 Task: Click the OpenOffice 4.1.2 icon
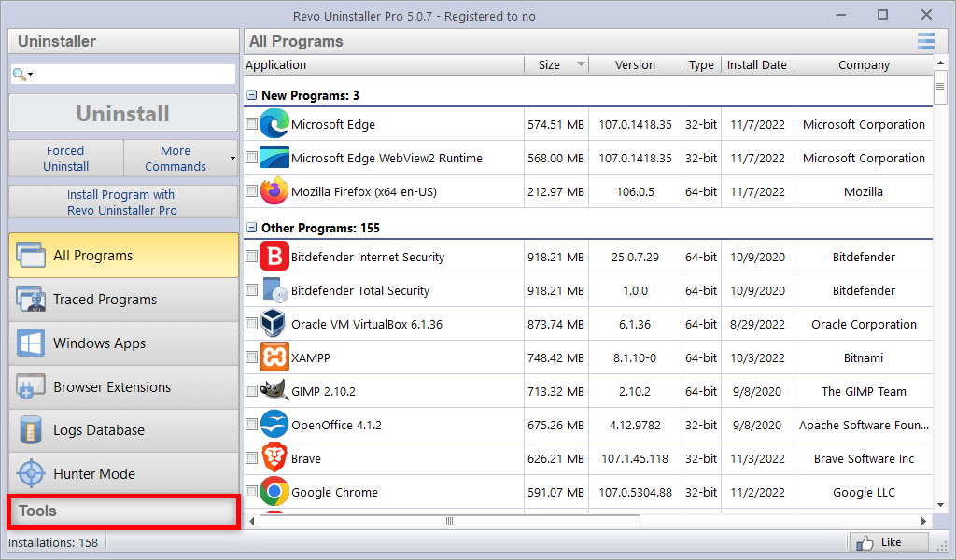point(274,424)
